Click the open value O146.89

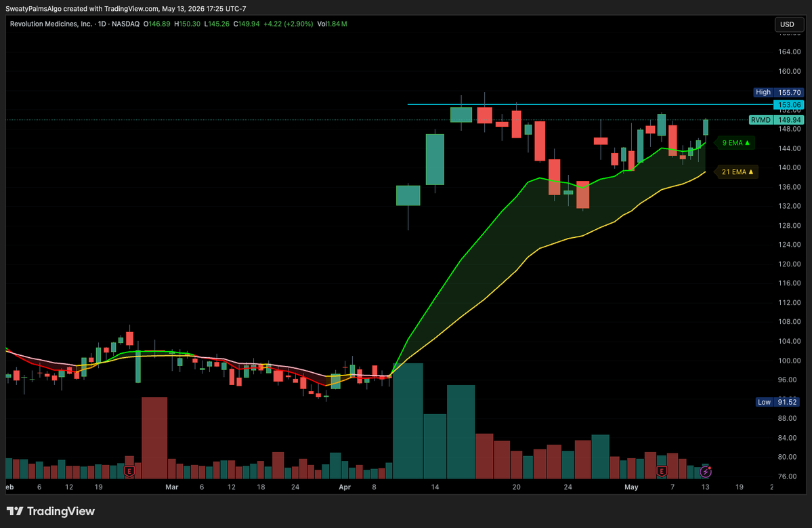(x=157, y=24)
